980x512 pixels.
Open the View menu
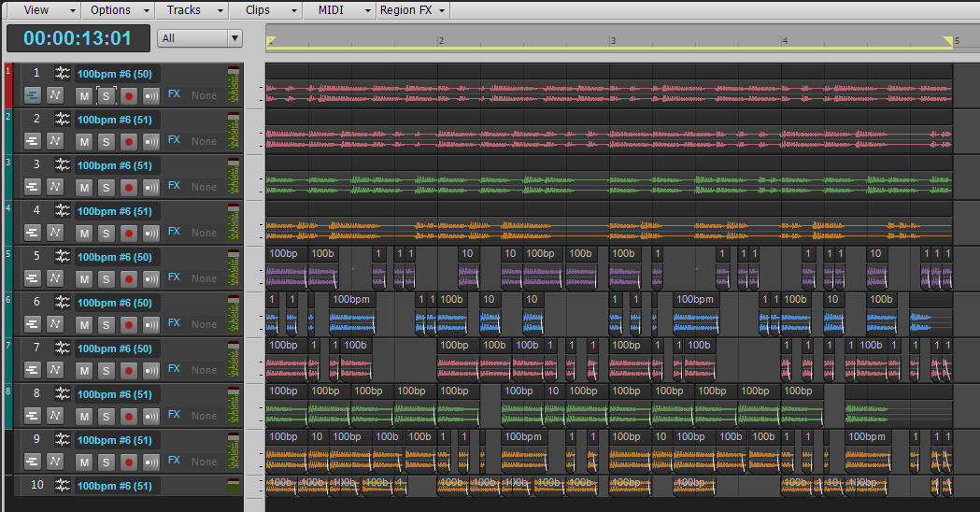[x=44, y=10]
